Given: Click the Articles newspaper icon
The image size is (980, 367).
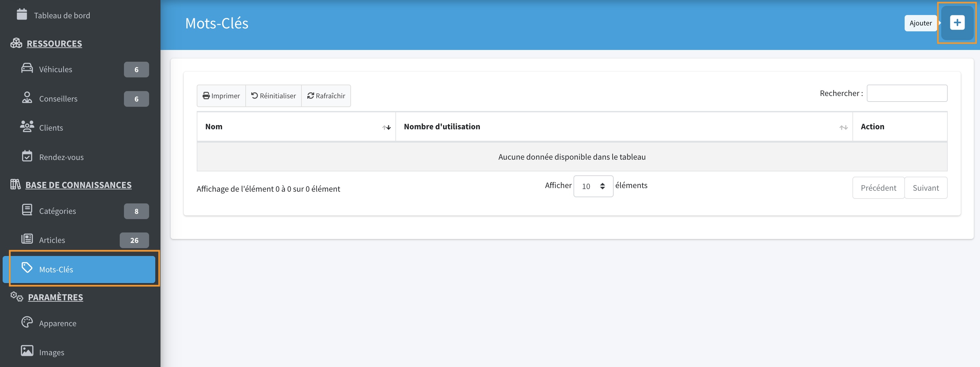Looking at the screenshot, I should coord(27,239).
